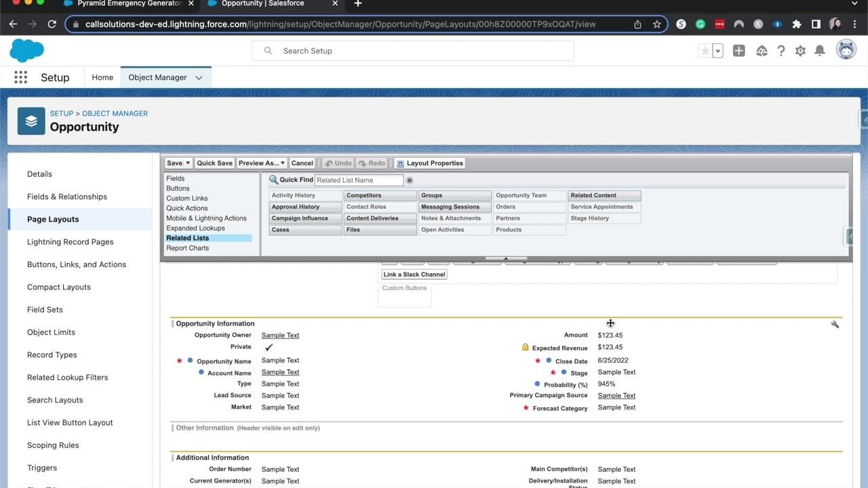Screen dimensions: 868x488
Task: Switch to the Home tab
Action: (102, 77)
